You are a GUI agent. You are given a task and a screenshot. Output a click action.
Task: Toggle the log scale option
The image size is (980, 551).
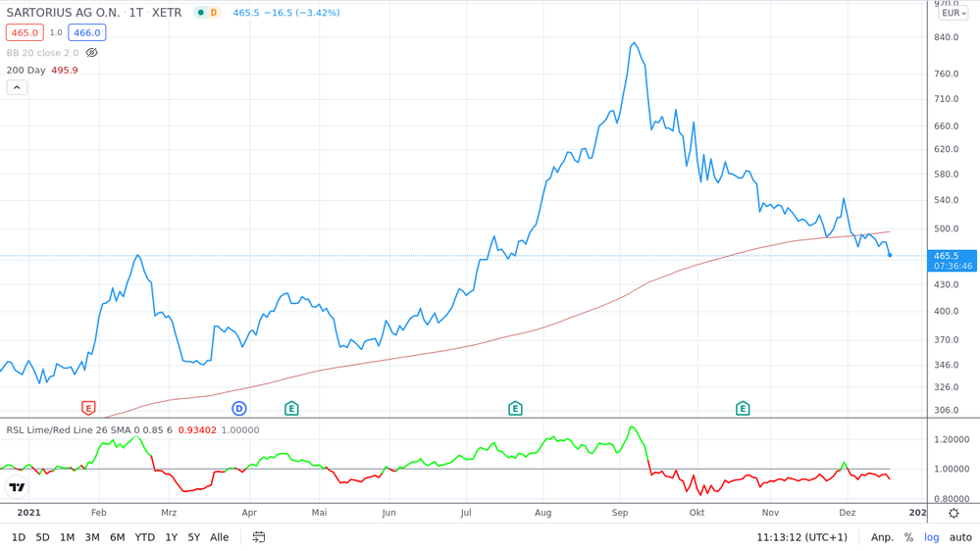(x=931, y=537)
